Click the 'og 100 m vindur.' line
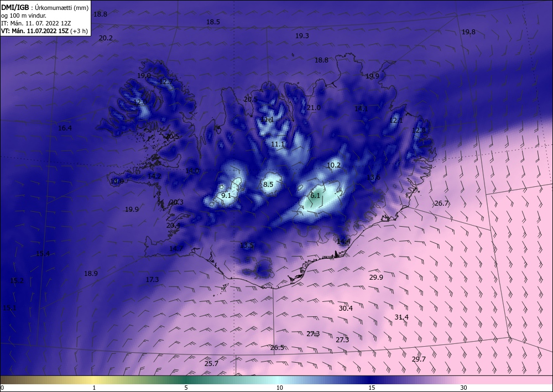 coord(24,16)
